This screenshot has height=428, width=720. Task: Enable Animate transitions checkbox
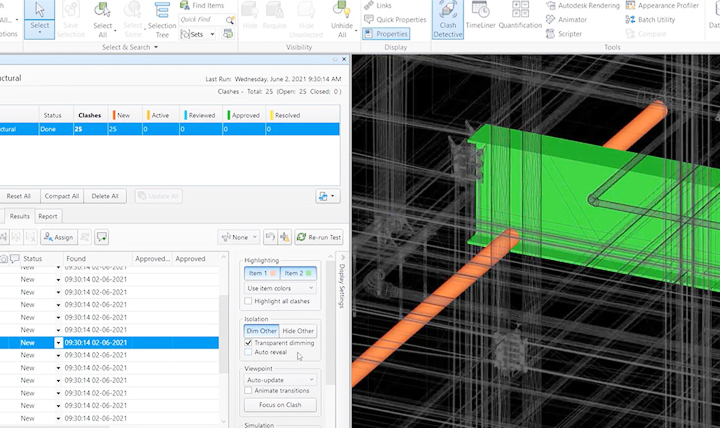coord(249,391)
